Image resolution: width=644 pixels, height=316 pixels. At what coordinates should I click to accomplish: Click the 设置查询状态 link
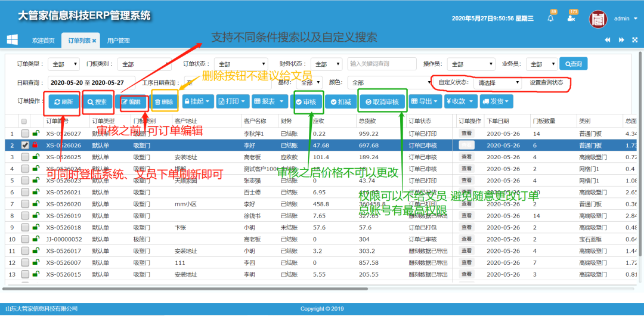(x=546, y=83)
